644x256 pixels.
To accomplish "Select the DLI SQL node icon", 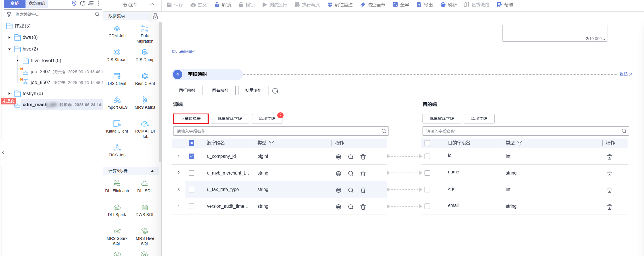I will [145, 183].
